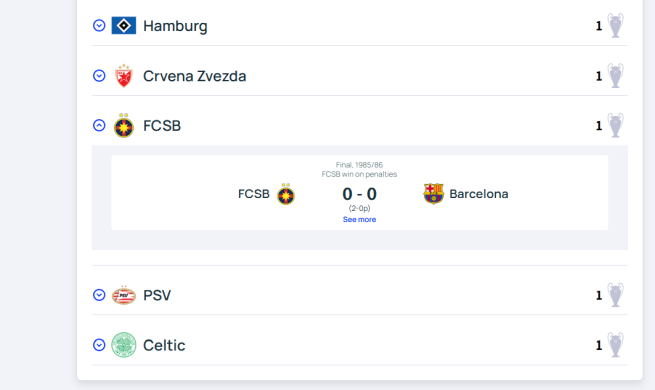Click the Hamburg club crest
This screenshot has width=655, height=390.
[124, 25]
